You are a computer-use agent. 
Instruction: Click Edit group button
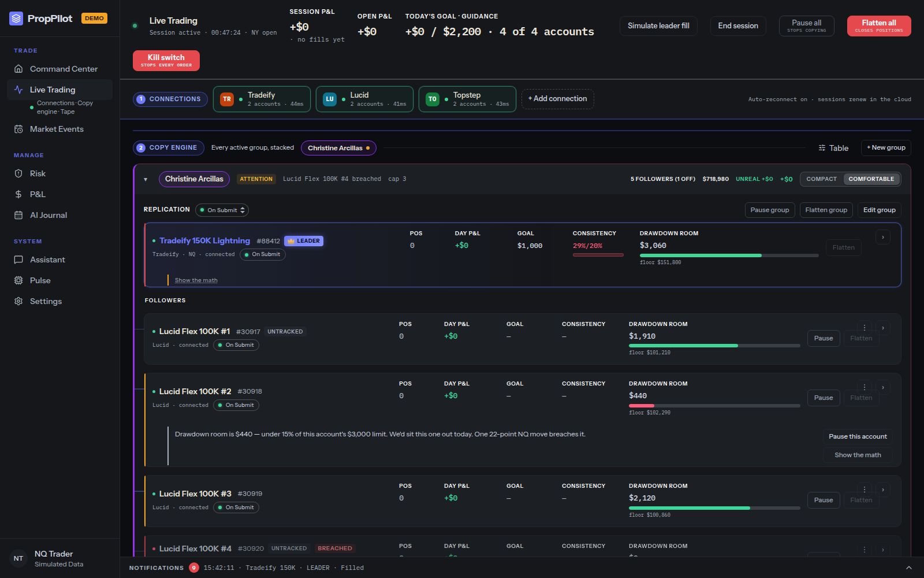(x=880, y=210)
